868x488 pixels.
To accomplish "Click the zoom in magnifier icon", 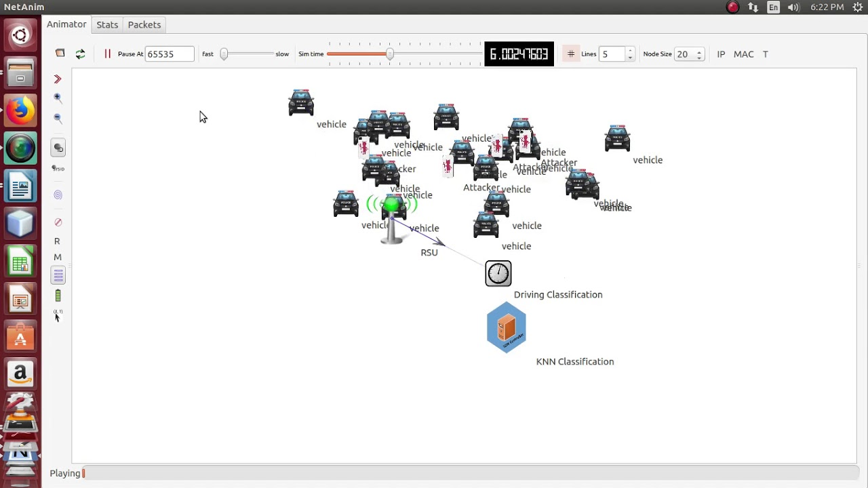I will click(x=58, y=98).
